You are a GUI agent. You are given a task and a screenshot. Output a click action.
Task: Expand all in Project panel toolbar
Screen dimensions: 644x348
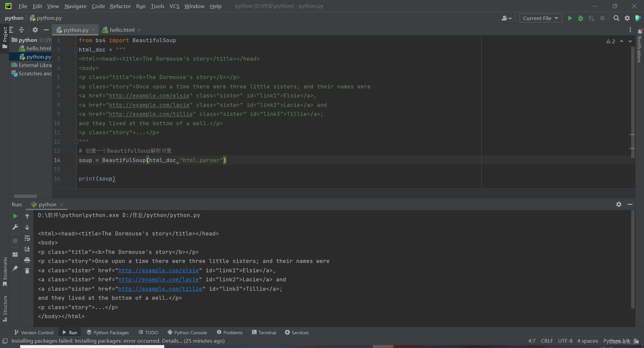(11, 30)
